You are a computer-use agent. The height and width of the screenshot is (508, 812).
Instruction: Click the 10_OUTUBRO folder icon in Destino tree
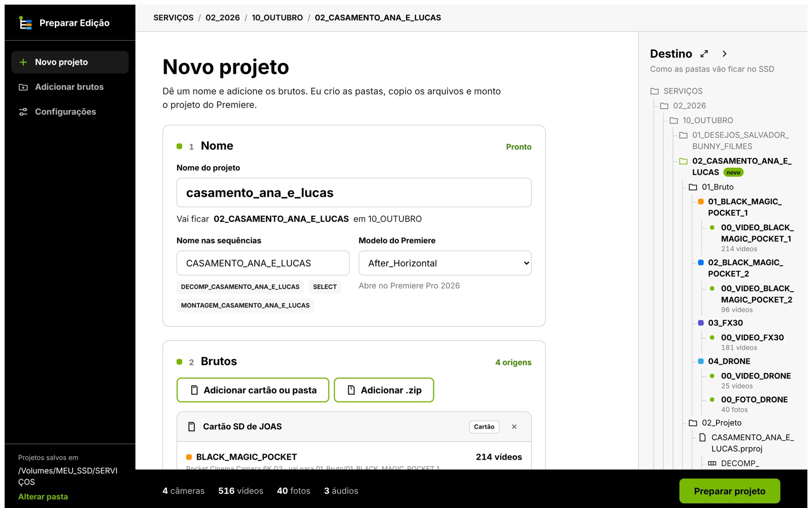click(674, 120)
